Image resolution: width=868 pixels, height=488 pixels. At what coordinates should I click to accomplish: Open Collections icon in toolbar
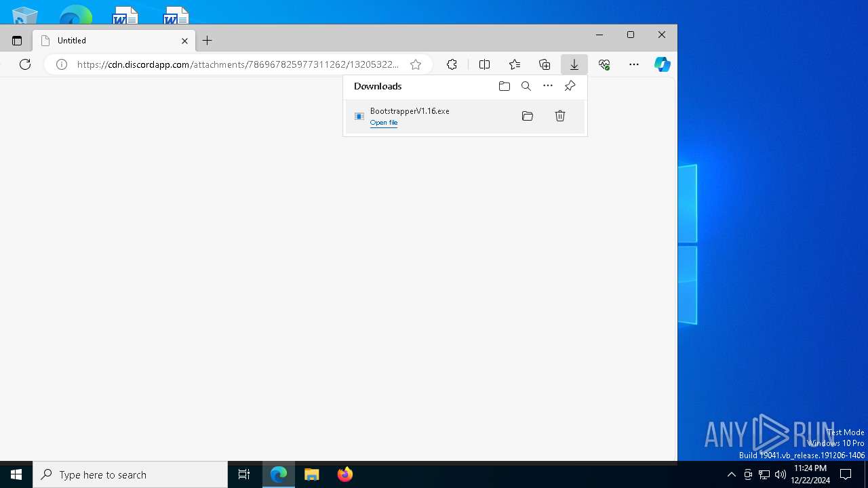click(545, 64)
